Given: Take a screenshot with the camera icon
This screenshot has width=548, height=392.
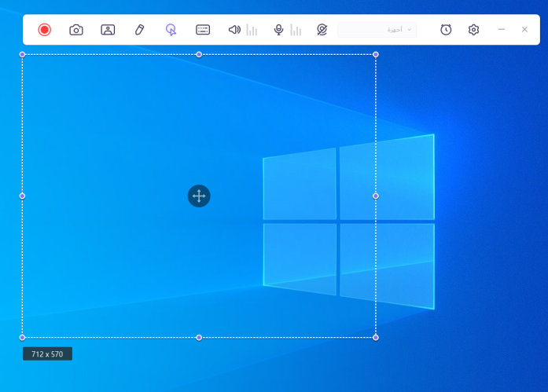Looking at the screenshot, I should (x=76, y=30).
